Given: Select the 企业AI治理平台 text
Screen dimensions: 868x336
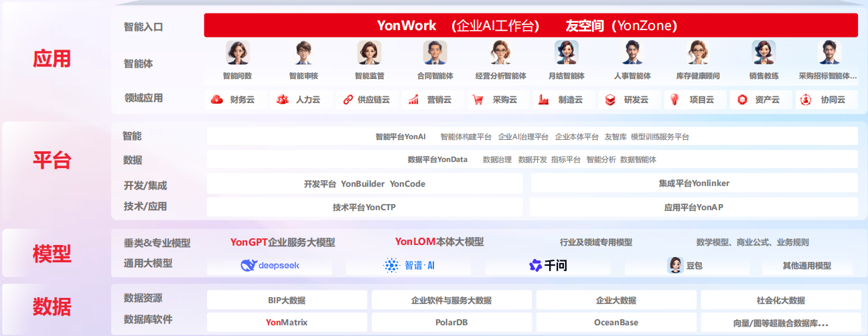Looking at the screenshot, I should point(523,137).
